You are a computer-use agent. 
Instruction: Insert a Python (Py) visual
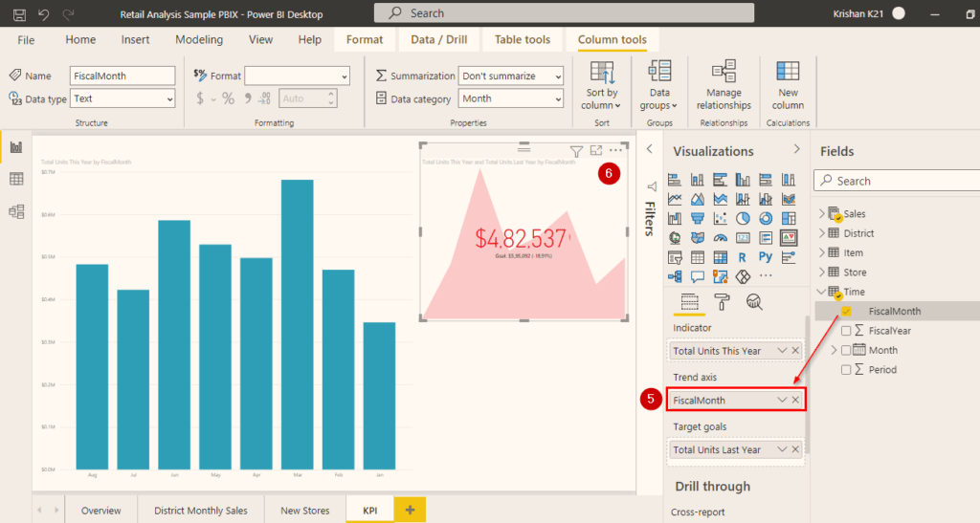point(766,257)
